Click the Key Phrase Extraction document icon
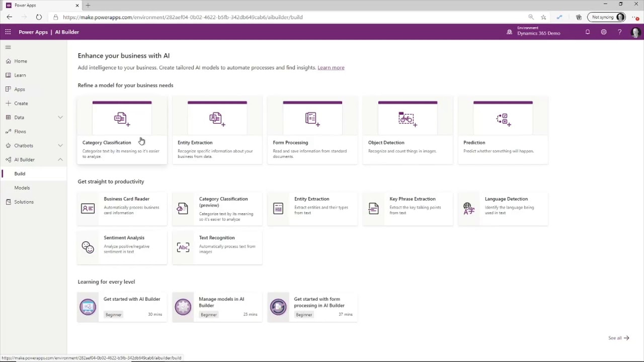 point(373,208)
